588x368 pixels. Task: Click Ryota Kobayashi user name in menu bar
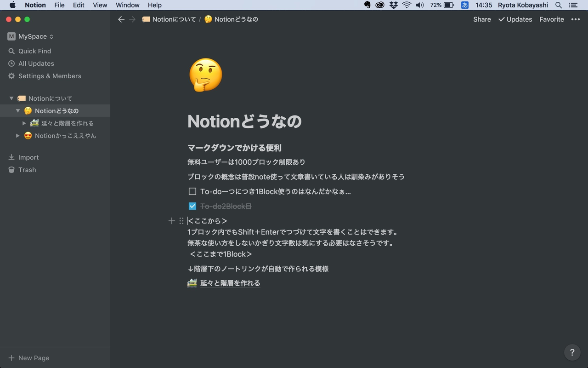pyautogui.click(x=523, y=5)
